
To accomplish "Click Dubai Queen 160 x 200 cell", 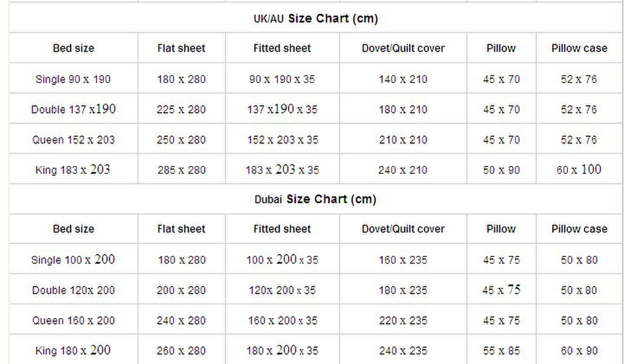I will tap(73, 320).
